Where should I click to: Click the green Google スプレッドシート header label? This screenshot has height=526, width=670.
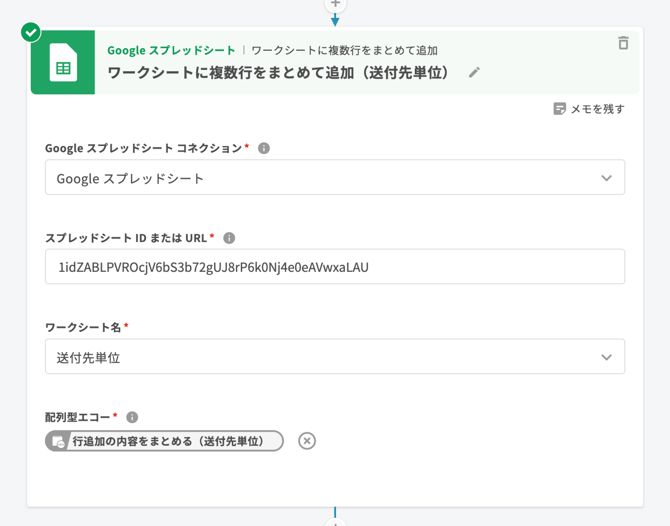point(171,50)
